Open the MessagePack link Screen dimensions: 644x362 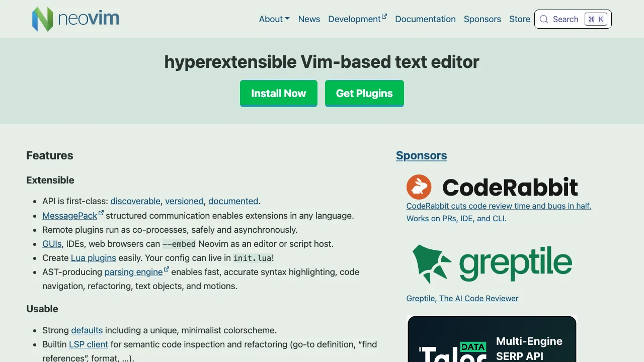tap(72, 215)
